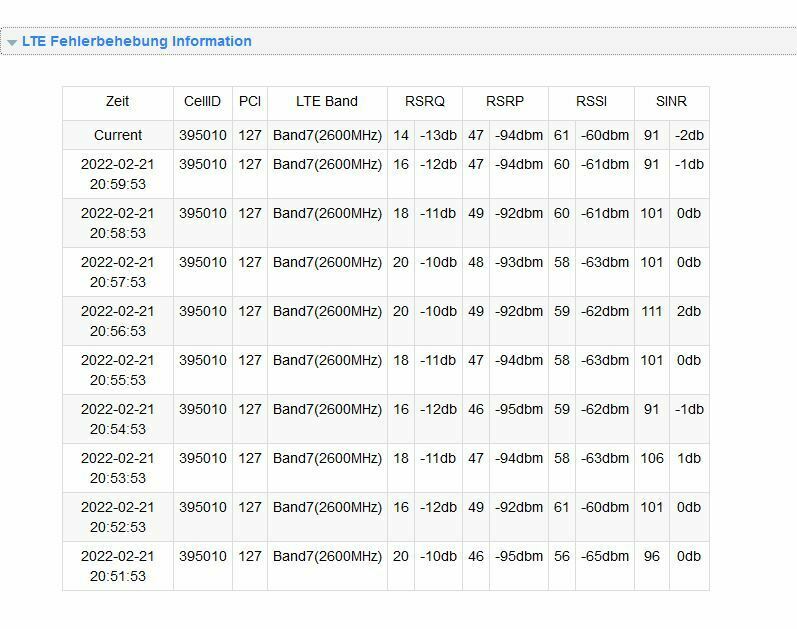The width and height of the screenshot is (797, 629).
Task: Click -60dbm RSSI in the Current row
Action: tap(605, 135)
